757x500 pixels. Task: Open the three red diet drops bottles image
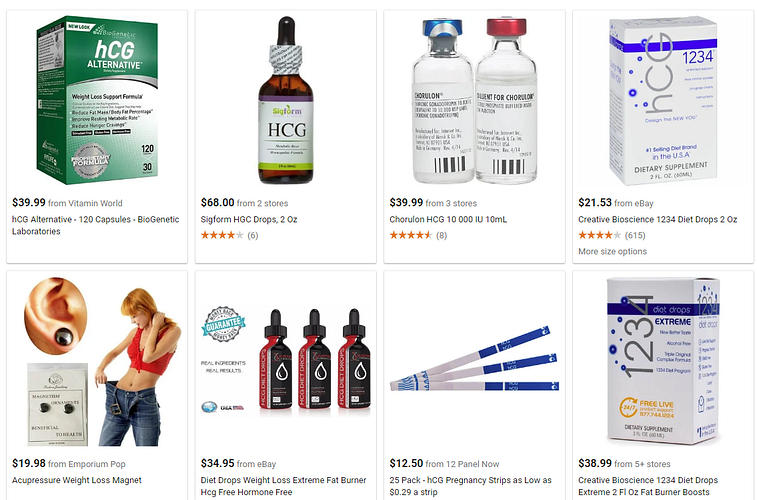(x=286, y=361)
